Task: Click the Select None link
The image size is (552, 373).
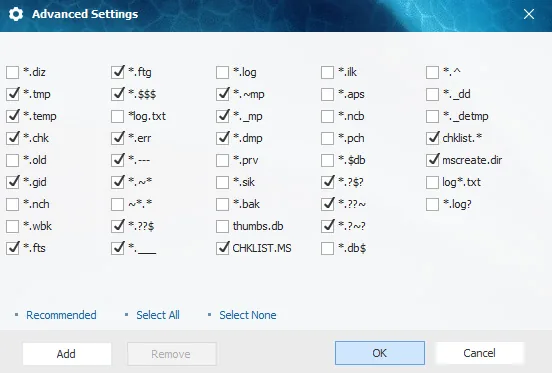Action: (x=248, y=315)
